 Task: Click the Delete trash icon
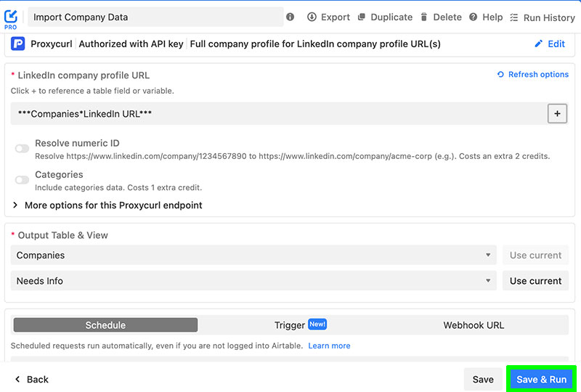coord(424,17)
